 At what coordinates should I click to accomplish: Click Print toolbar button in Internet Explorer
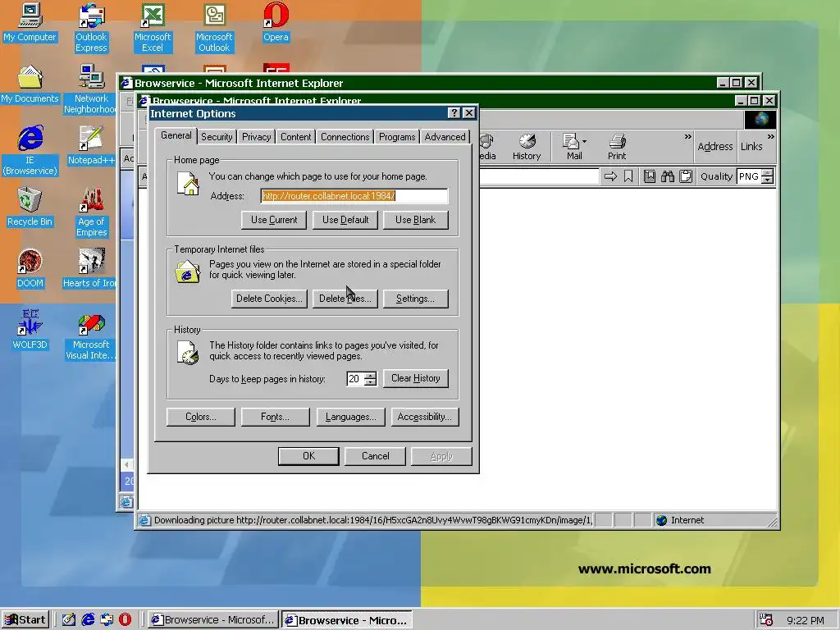[617, 147]
